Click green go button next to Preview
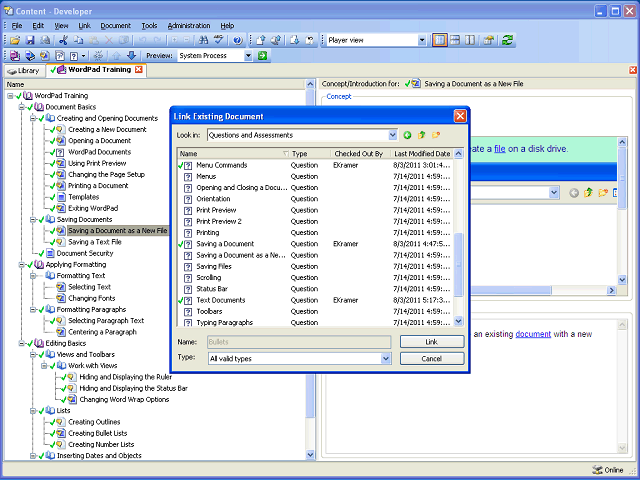This screenshot has width=640, height=480. pyautogui.click(x=262, y=56)
